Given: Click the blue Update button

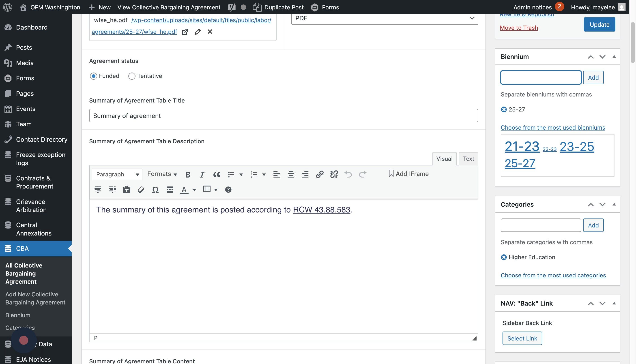Looking at the screenshot, I should point(599,24).
